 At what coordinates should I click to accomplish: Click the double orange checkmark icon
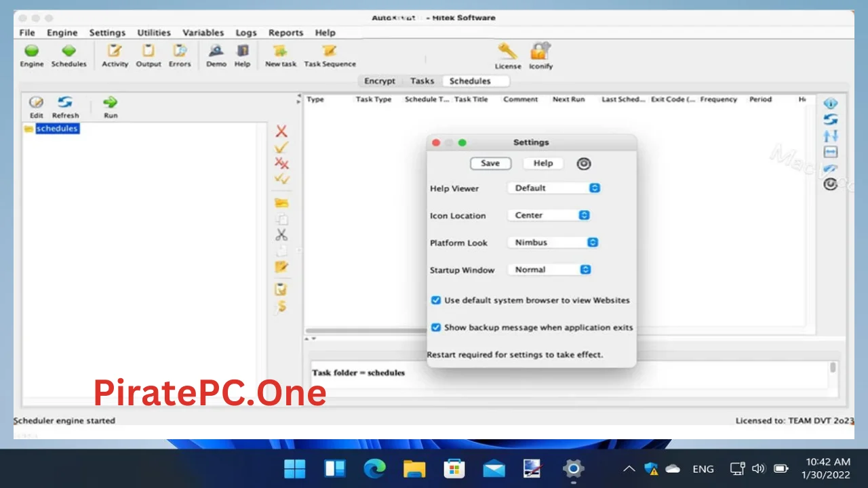281,179
